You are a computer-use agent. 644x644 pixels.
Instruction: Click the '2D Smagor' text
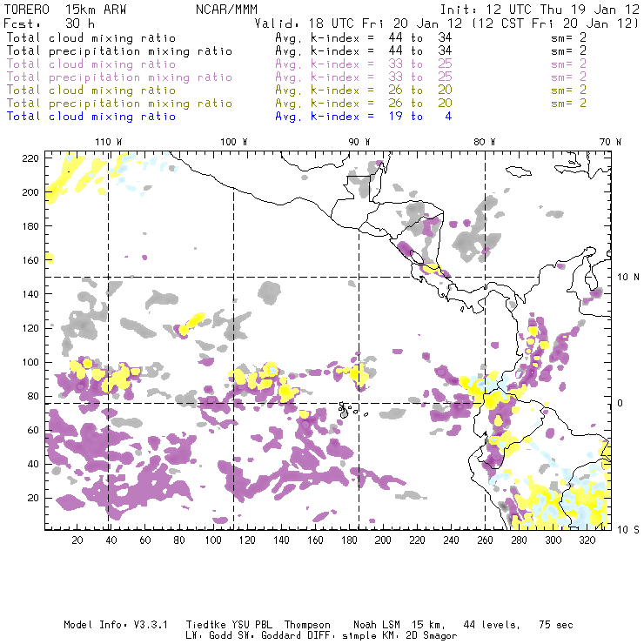pyautogui.click(x=432, y=635)
